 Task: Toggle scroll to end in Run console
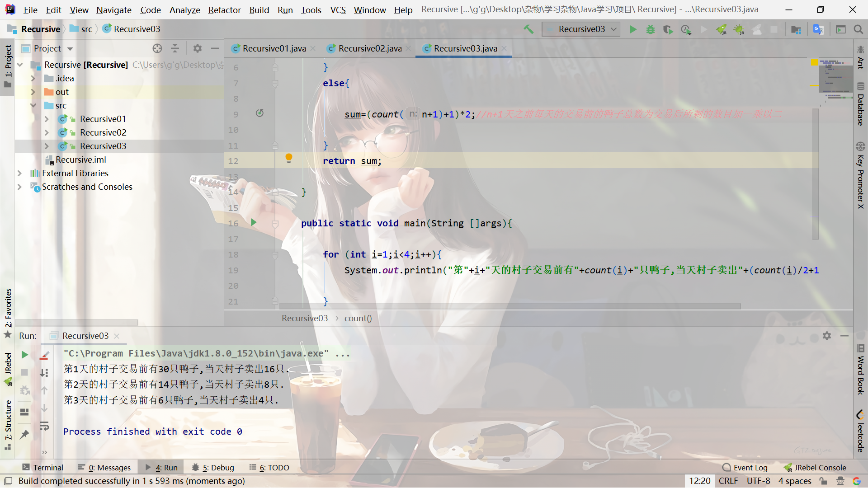pos(44,372)
